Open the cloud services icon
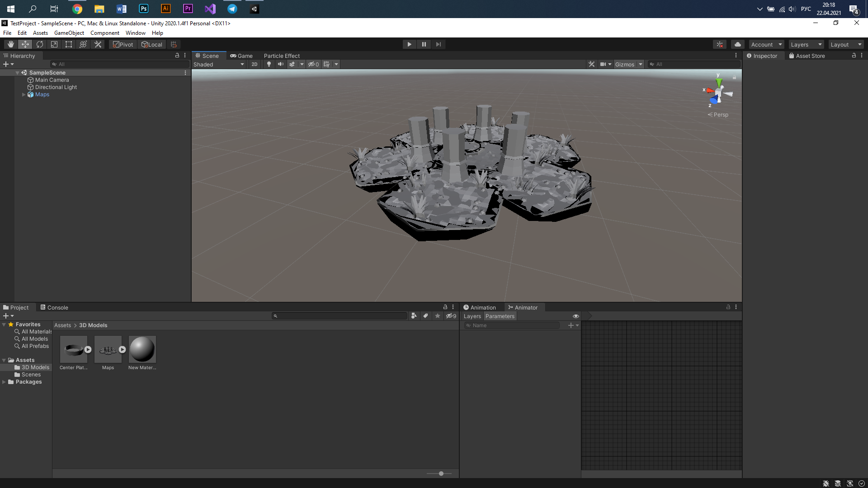 (x=738, y=44)
